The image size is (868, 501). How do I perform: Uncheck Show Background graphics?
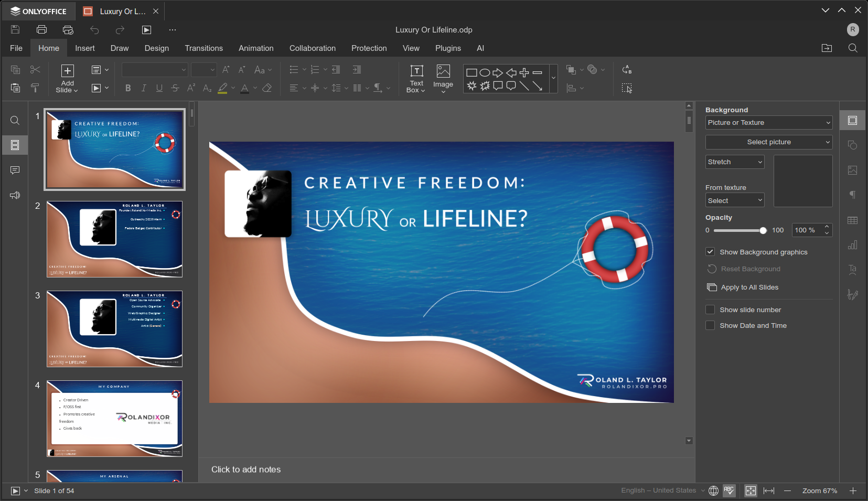711,252
